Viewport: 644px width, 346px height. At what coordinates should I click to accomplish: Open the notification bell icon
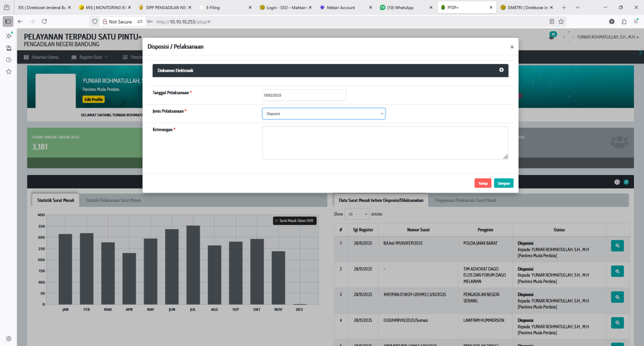tap(552, 36)
